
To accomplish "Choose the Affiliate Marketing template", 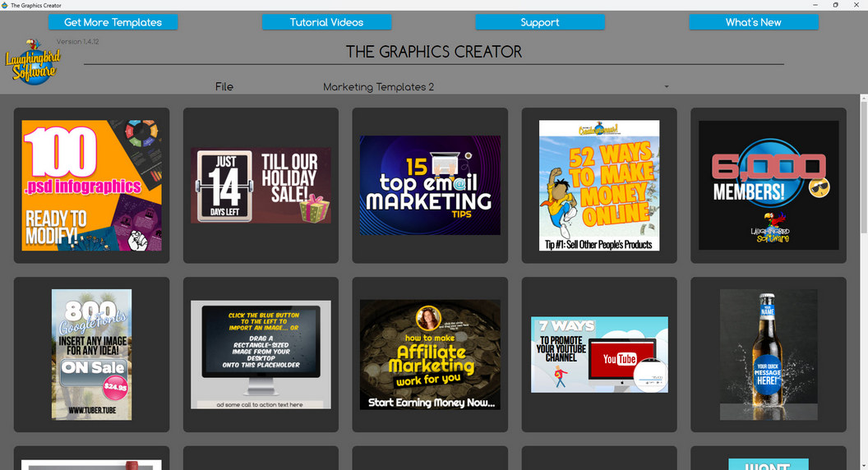I will (430, 354).
